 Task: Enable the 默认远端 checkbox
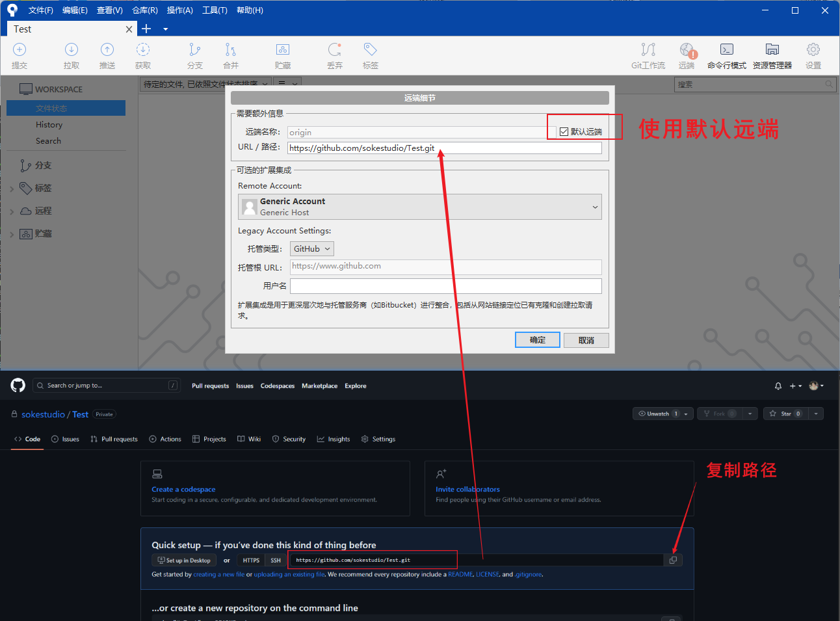pos(563,131)
